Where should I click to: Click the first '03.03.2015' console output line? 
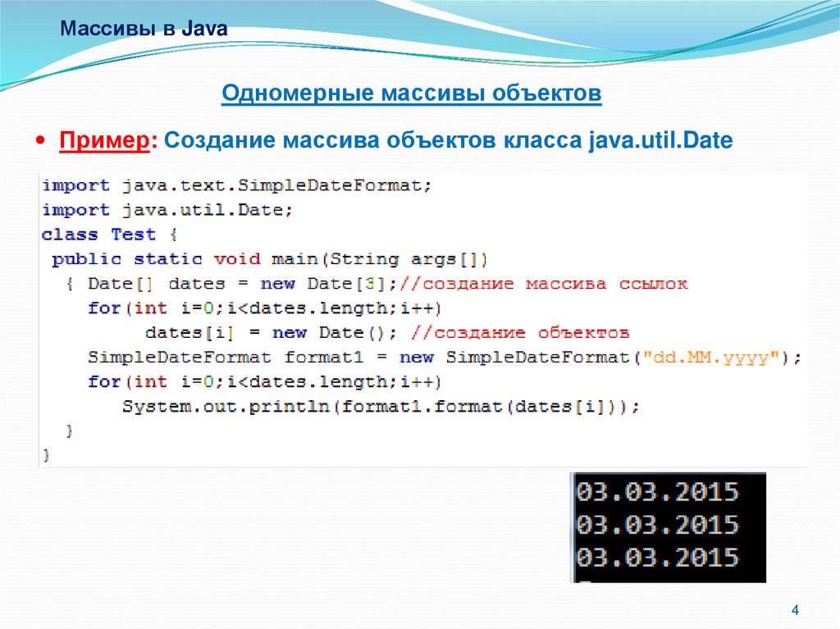pyautogui.click(x=657, y=491)
